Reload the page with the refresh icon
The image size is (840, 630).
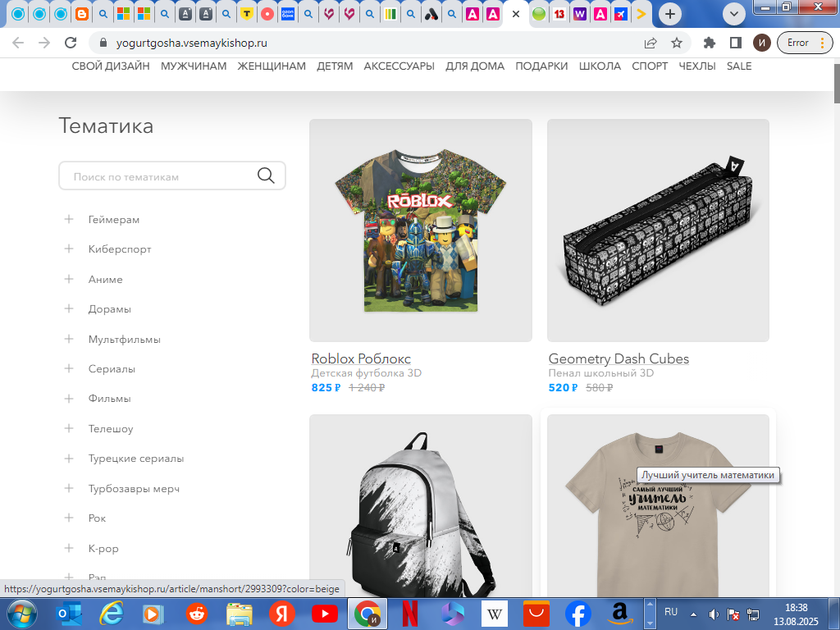[71, 43]
